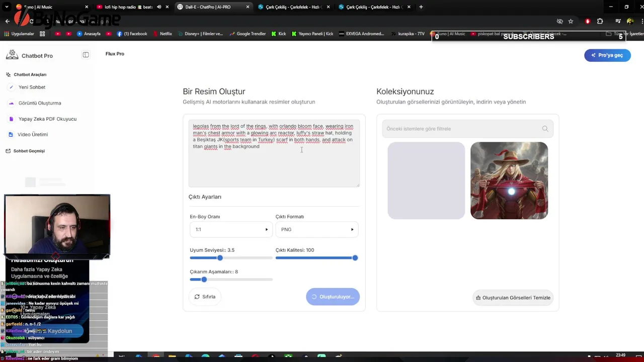Bookmark this page with the star icon
Viewport: 644px width, 362px height.
click(x=571, y=21)
